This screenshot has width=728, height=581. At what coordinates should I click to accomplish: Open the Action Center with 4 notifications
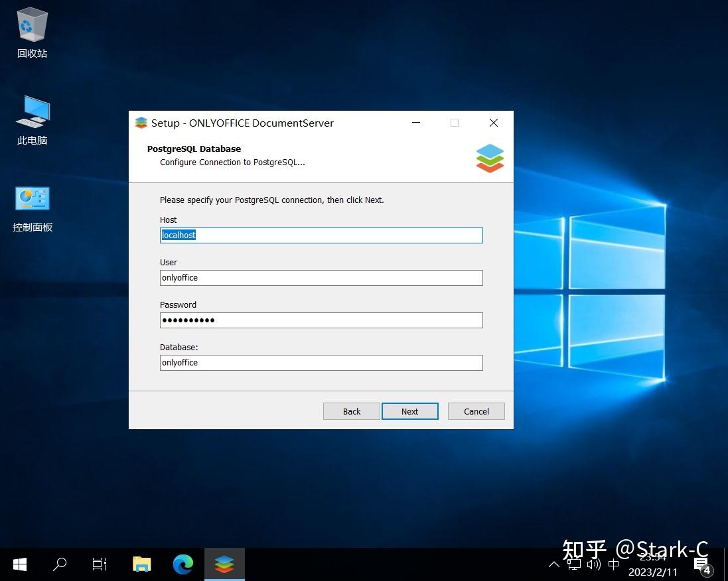tap(702, 564)
